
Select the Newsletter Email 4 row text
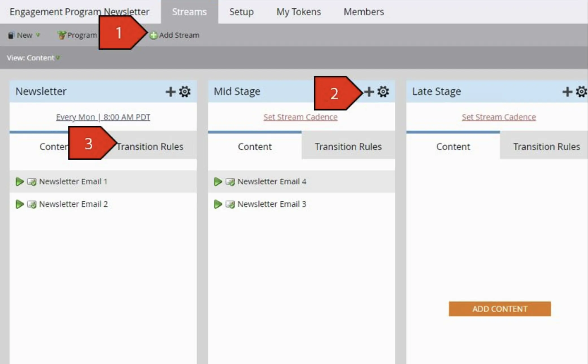[x=272, y=181]
